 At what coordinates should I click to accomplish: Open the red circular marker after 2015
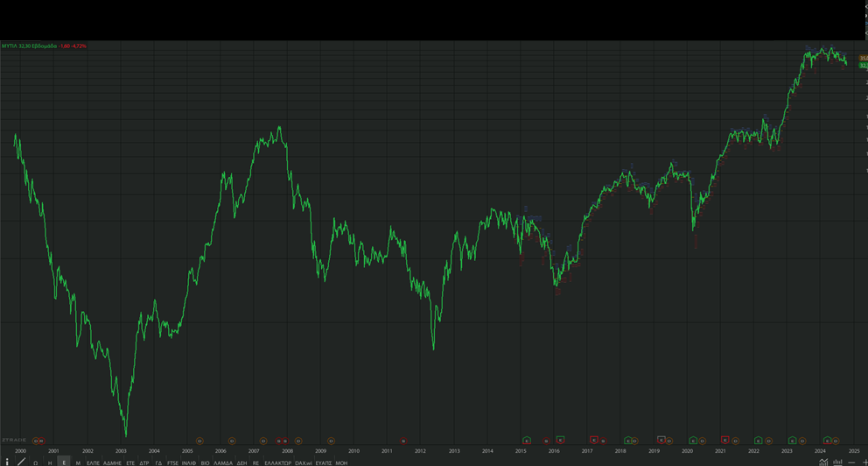546,441
